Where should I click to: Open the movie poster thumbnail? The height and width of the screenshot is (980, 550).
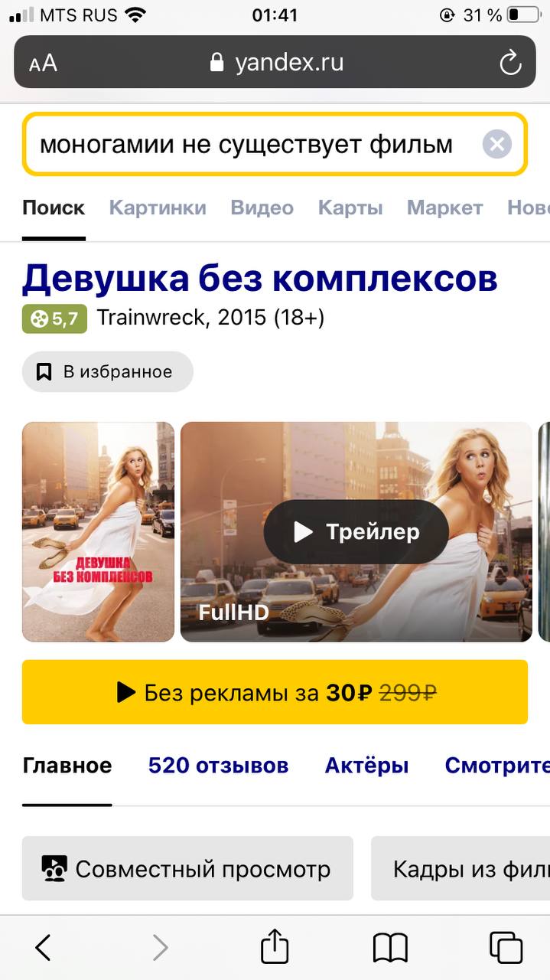click(98, 532)
